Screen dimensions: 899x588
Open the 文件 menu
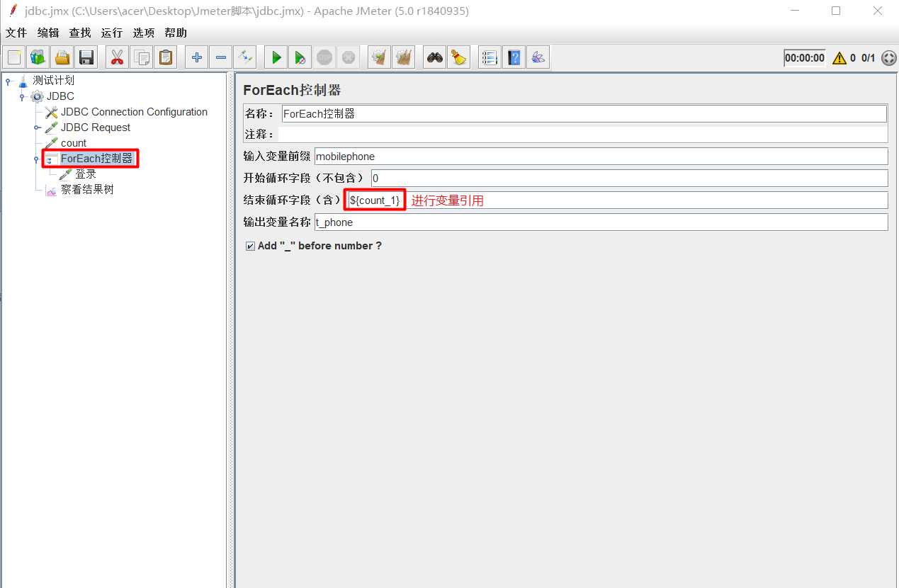(16, 33)
